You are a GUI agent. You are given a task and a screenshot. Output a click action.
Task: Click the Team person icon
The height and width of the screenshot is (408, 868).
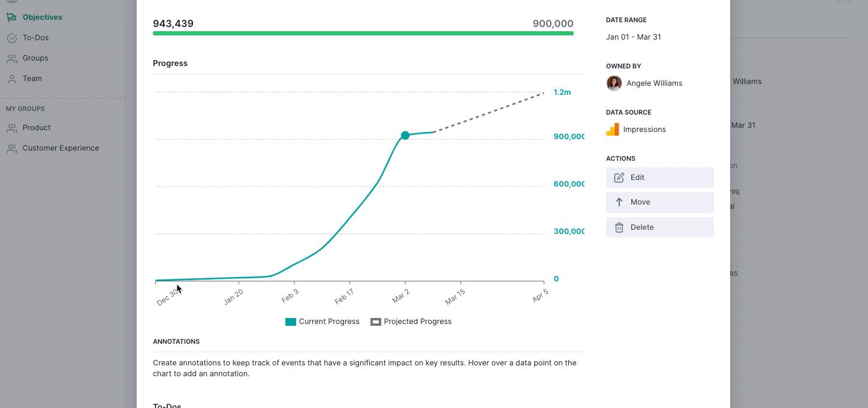pos(11,79)
